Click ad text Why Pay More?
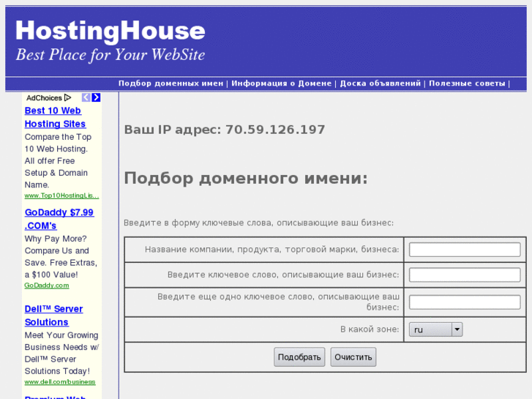The width and height of the screenshot is (532, 399). (x=56, y=239)
